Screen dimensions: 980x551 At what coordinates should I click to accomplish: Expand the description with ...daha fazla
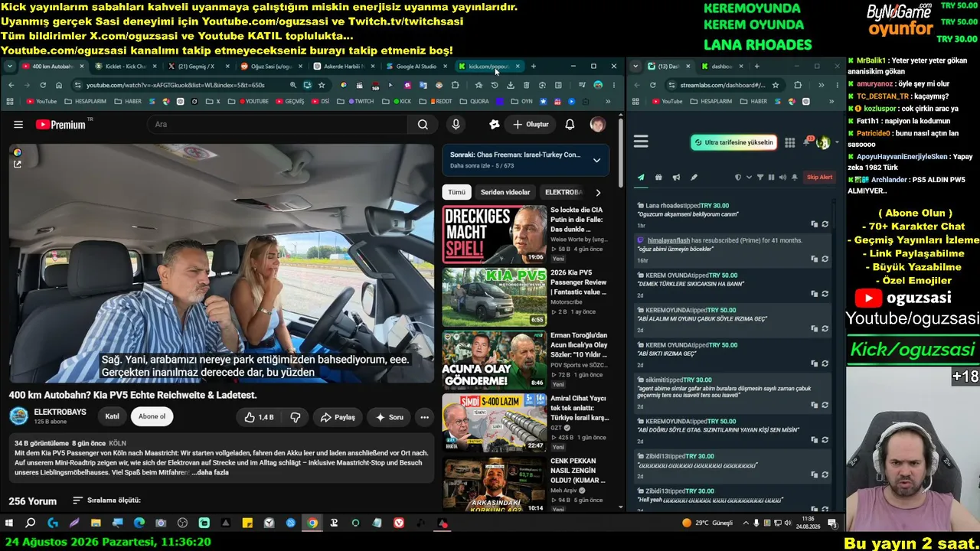point(211,472)
